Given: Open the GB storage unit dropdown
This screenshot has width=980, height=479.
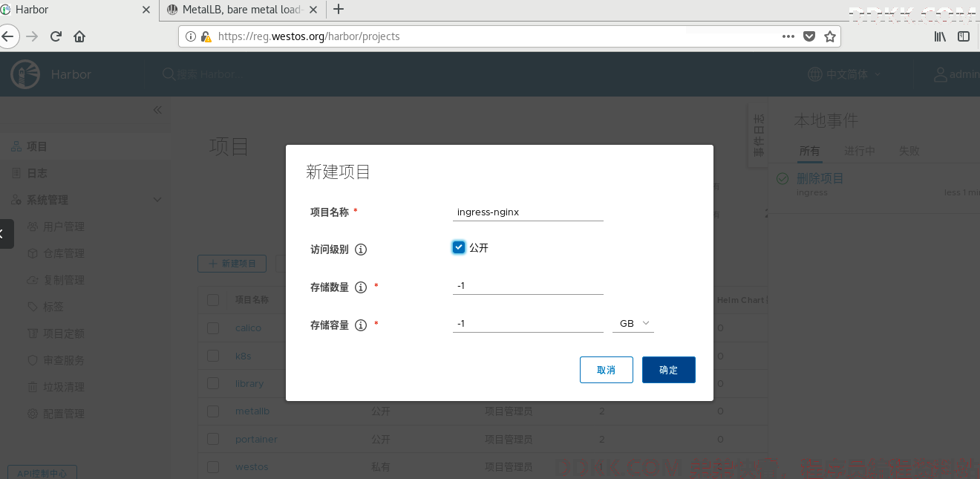Looking at the screenshot, I should tap(633, 324).
